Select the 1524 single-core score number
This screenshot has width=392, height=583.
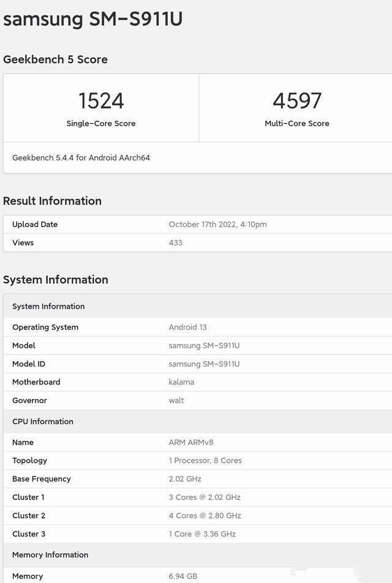pos(101,101)
